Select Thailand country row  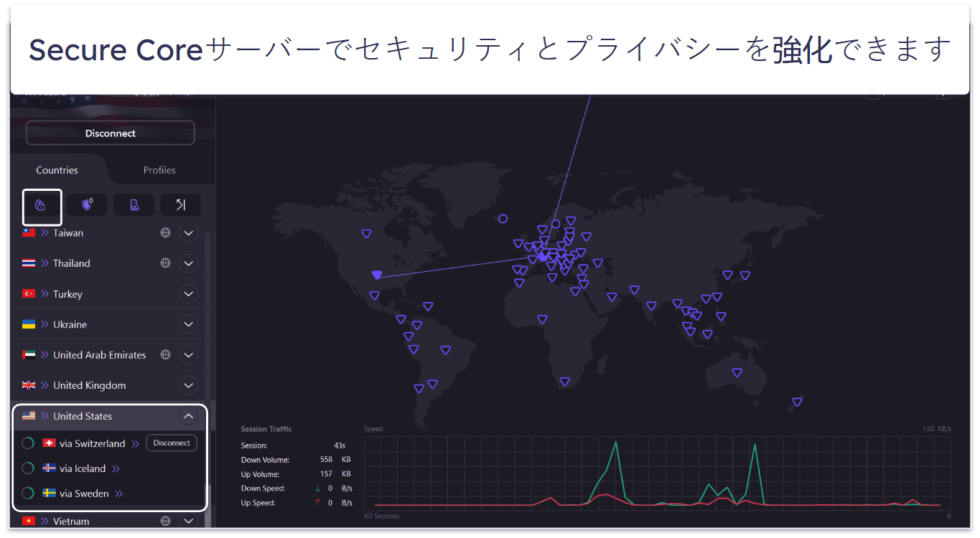coord(108,263)
